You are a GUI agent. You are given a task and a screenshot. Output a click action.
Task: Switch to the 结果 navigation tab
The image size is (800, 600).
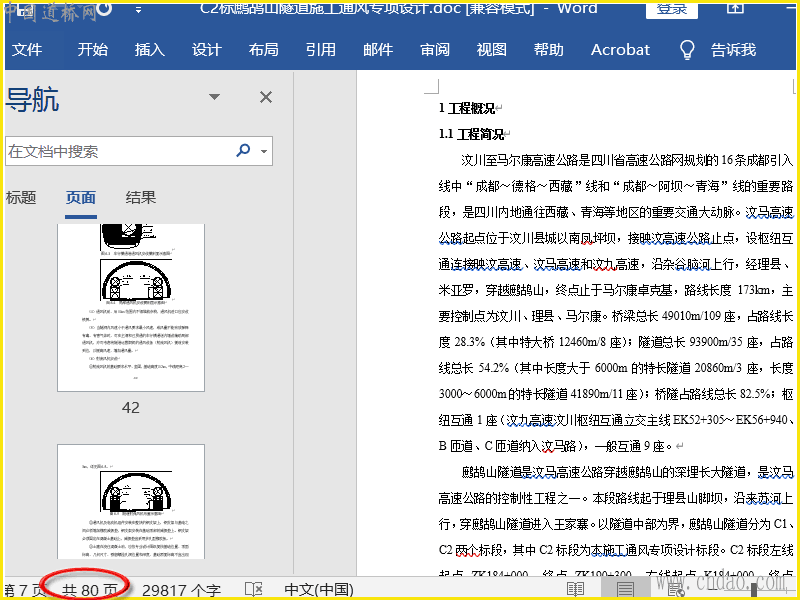click(x=141, y=197)
